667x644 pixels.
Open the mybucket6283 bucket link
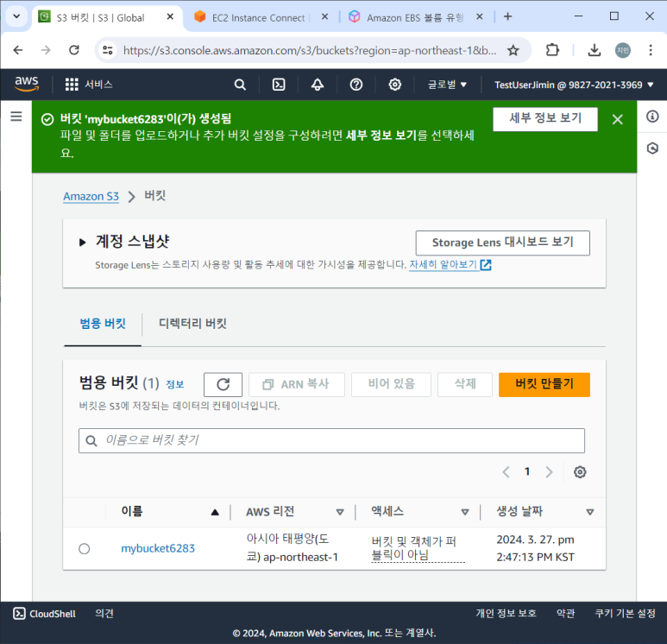pos(158,548)
